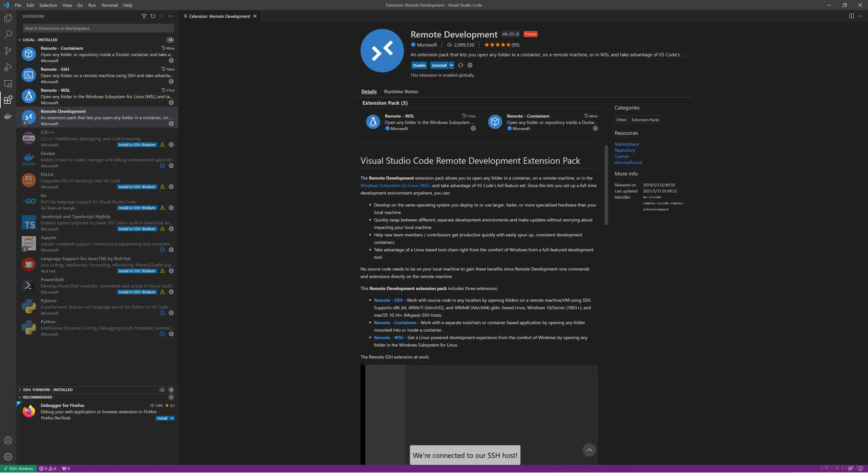Open Source Control view
868x473 pixels.
pos(8,51)
